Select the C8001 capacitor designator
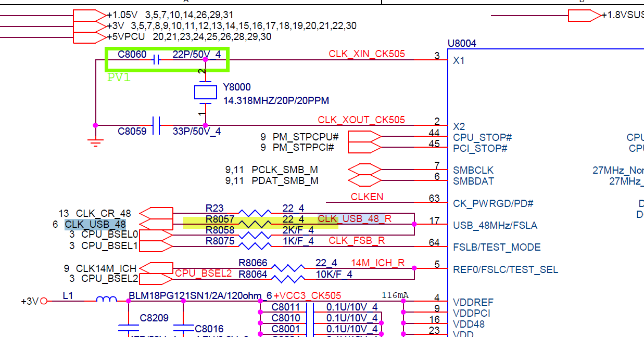The height and width of the screenshot is (337, 644). pos(286,329)
